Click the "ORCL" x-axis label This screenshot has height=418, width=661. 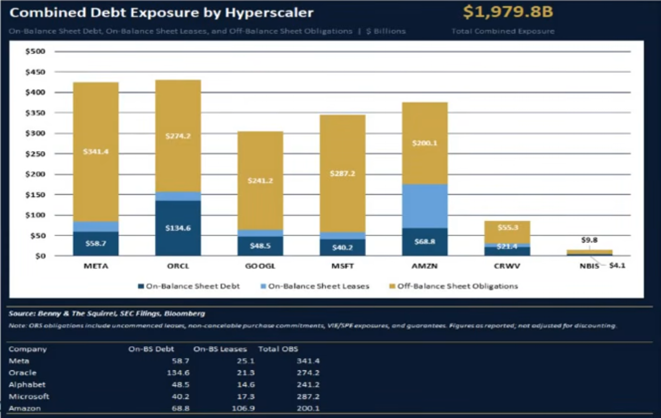pyautogui.click(x=178, y=266)
